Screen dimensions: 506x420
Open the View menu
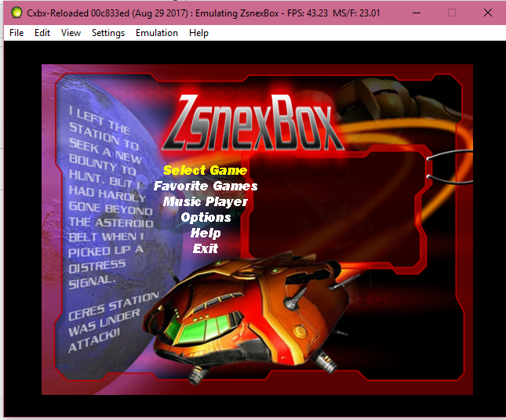(71, 33)
